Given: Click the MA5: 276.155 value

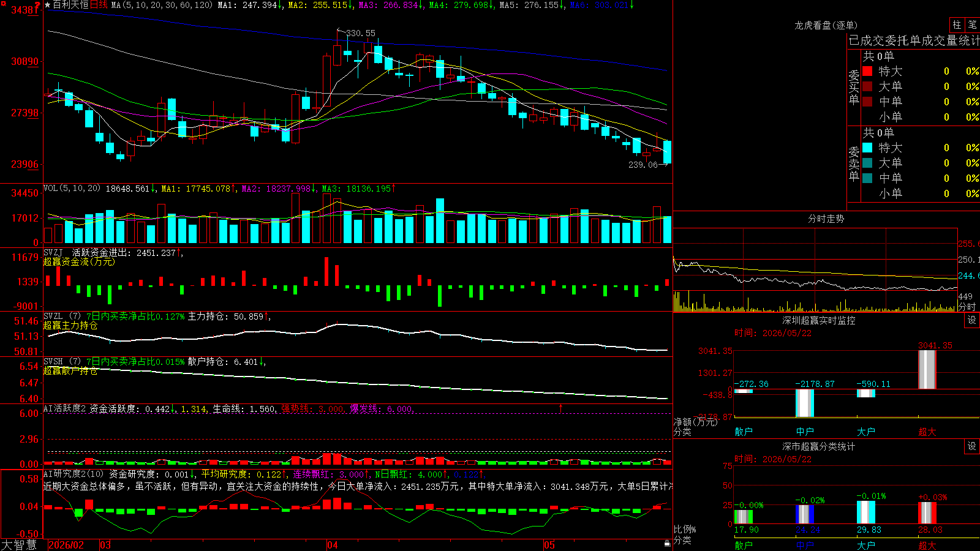Looking at the screenshot, I should (x=529, y=5).
